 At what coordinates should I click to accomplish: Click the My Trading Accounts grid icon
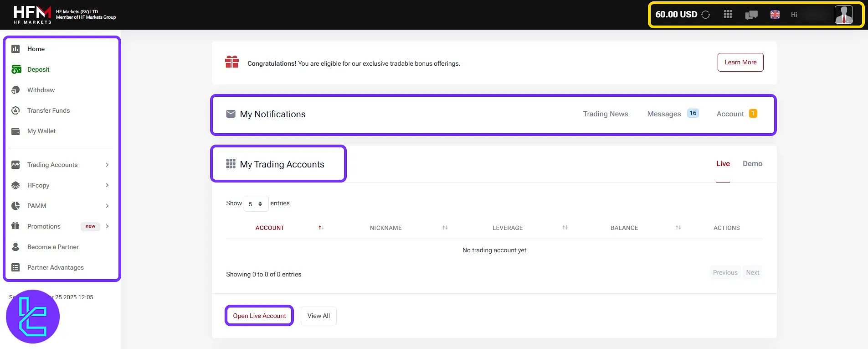[x=231, y=164]
